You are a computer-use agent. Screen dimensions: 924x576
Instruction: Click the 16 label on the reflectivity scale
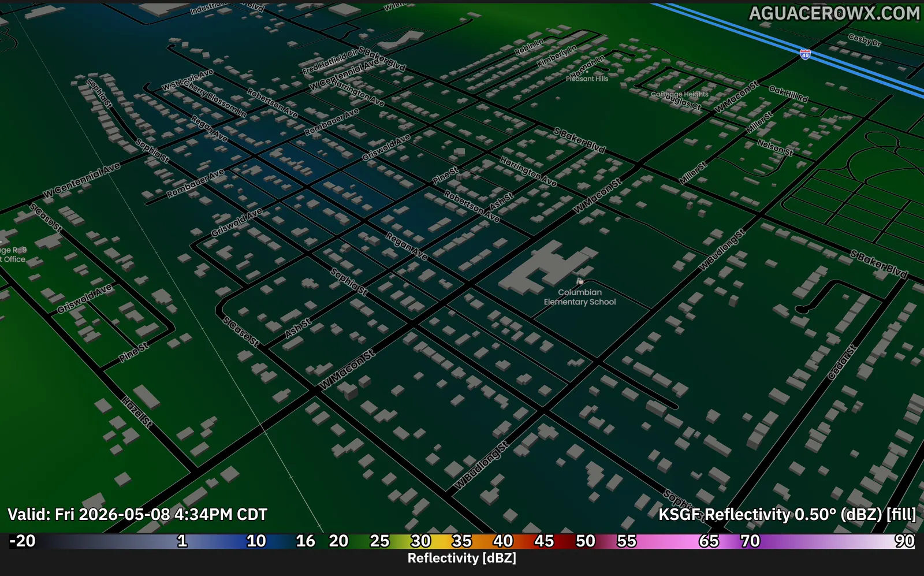[x=305, y=541]
